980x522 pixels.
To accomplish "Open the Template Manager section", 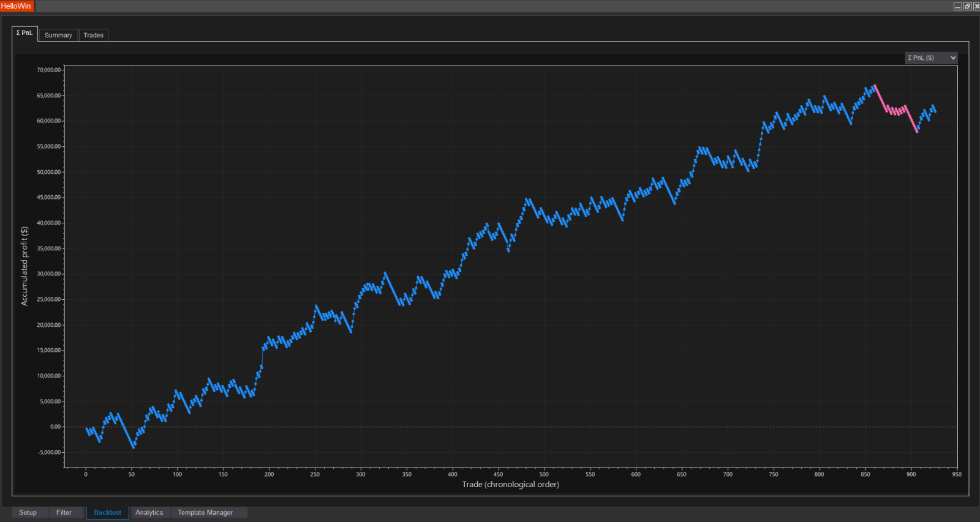I will tap(205, 513).
